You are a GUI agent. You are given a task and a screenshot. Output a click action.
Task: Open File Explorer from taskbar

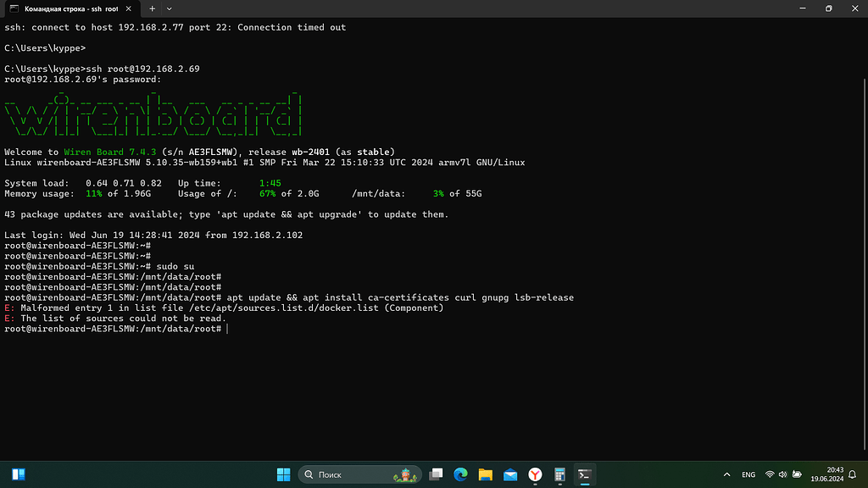pos(485,474)
